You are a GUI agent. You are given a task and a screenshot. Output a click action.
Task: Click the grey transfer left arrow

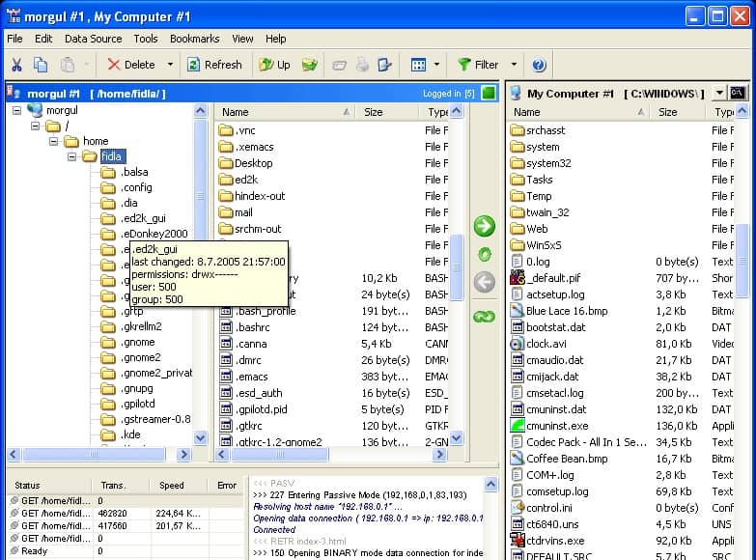click(x=484, y=282)
